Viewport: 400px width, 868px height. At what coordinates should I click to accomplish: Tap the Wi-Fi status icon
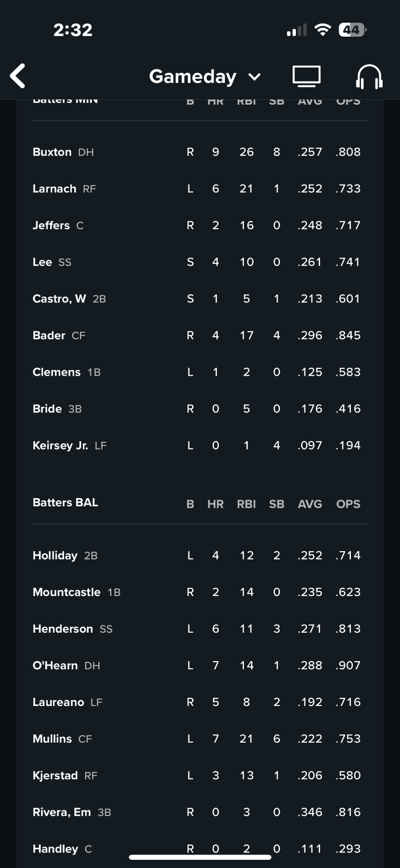tap(322, 30)
